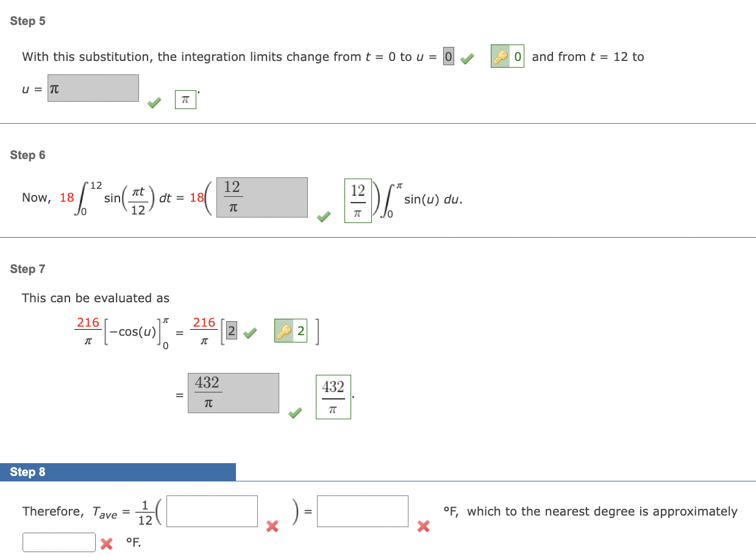This screenshot has width=756, height=557.
Task: Click the gray 12/π answer field in Step 6
Action: pyautogui.click(x=262, y=197)
